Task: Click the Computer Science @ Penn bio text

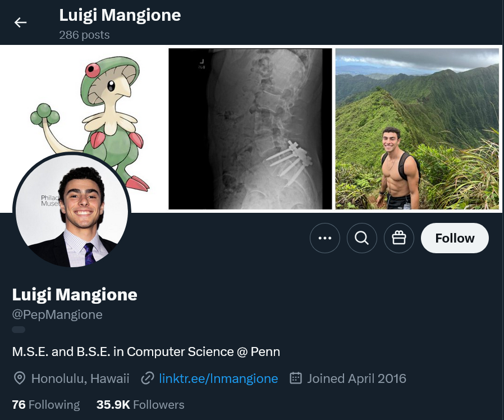Action: pyautogui.click(x=146, y=352)
